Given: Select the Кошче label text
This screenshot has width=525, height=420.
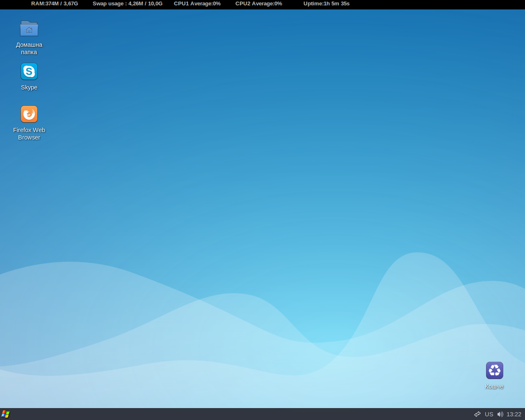Looking at the screenshot, I should (x=494, y=386).
